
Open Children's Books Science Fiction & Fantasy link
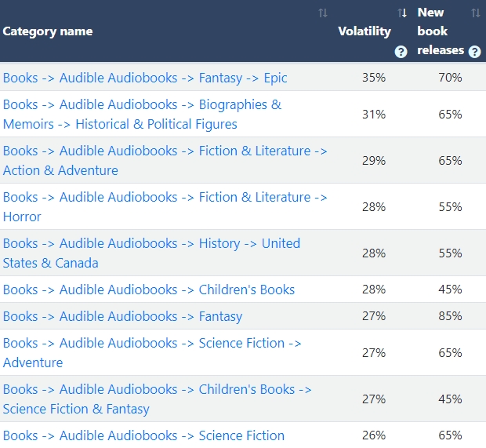point(157,399)
